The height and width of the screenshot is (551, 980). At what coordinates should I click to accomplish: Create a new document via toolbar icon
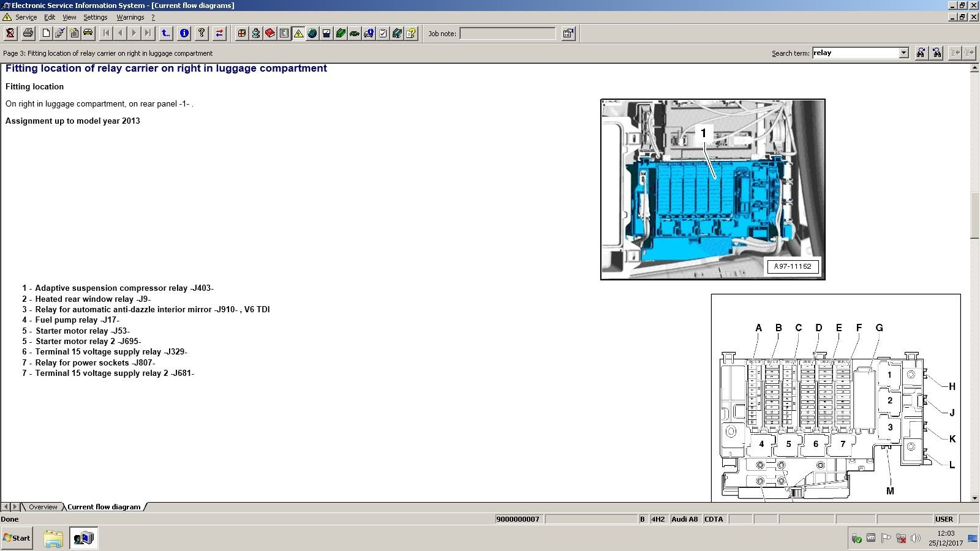click(x=46, y=34)
